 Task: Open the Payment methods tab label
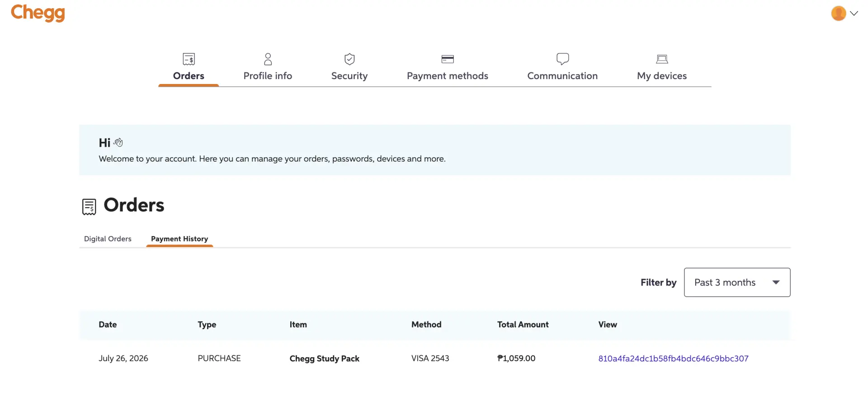tap(448, 76)
